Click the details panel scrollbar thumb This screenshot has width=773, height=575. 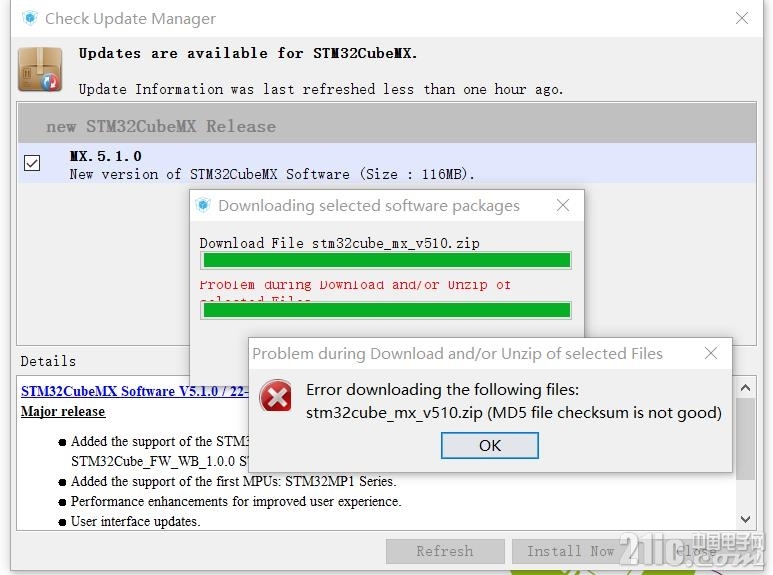click(745, 438)
